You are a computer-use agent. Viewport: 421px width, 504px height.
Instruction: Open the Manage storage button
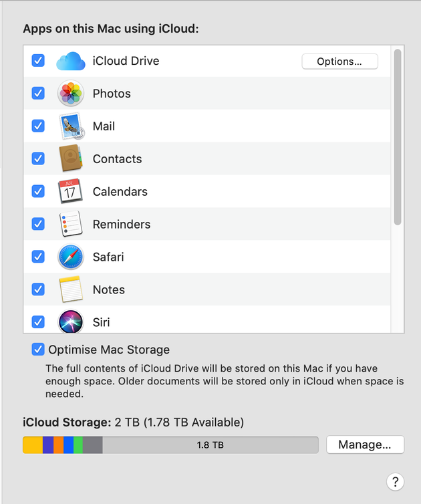(365, 445)
